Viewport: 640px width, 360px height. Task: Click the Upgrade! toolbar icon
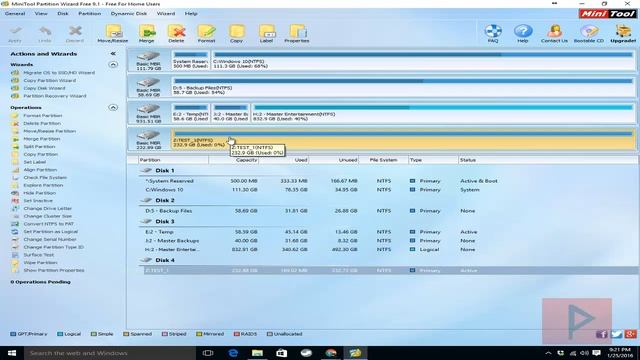point(623,33)
